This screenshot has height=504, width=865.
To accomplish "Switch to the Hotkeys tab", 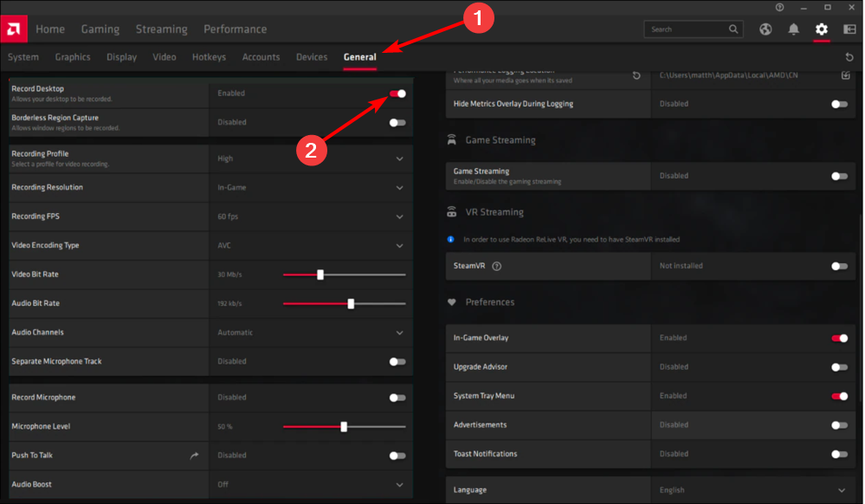I will (209, 57).
